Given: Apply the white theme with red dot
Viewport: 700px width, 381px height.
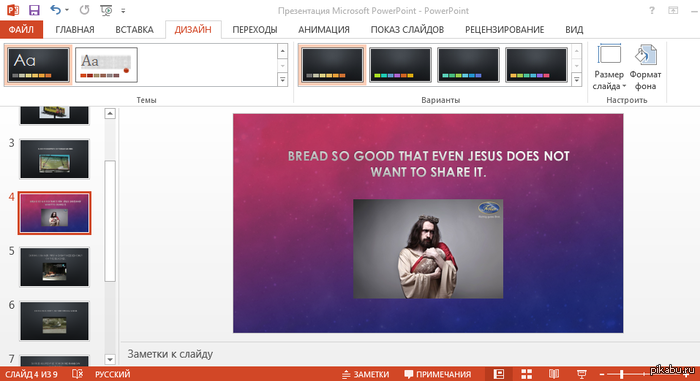Looking at the screenshot, I should coord(106,65).
